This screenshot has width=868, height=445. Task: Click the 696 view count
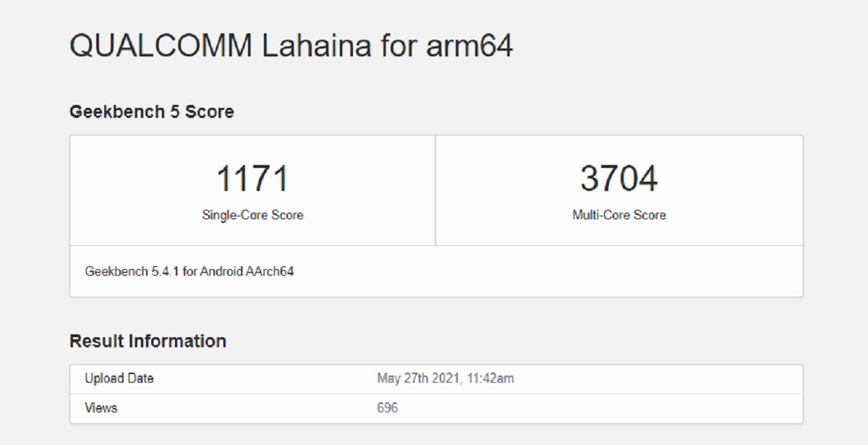pos(388,408)
